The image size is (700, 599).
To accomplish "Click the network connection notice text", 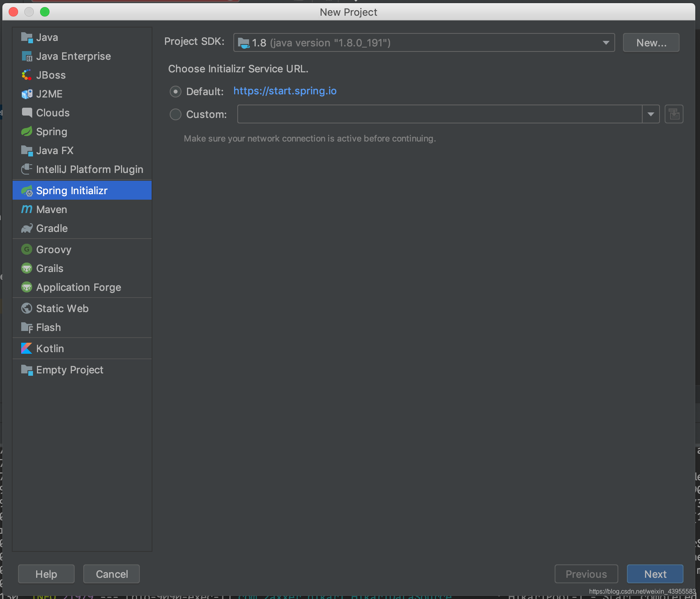I will [x=310, y=138].
